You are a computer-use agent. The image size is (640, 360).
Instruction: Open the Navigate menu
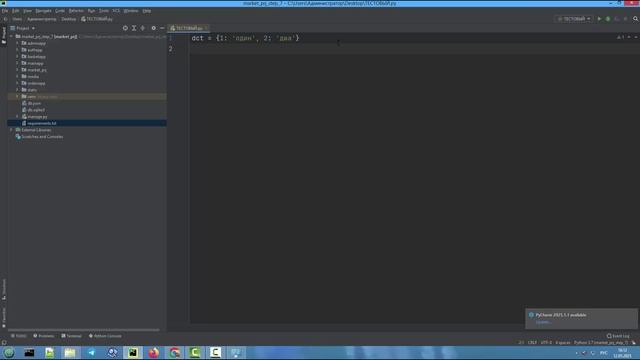(43, 11)
